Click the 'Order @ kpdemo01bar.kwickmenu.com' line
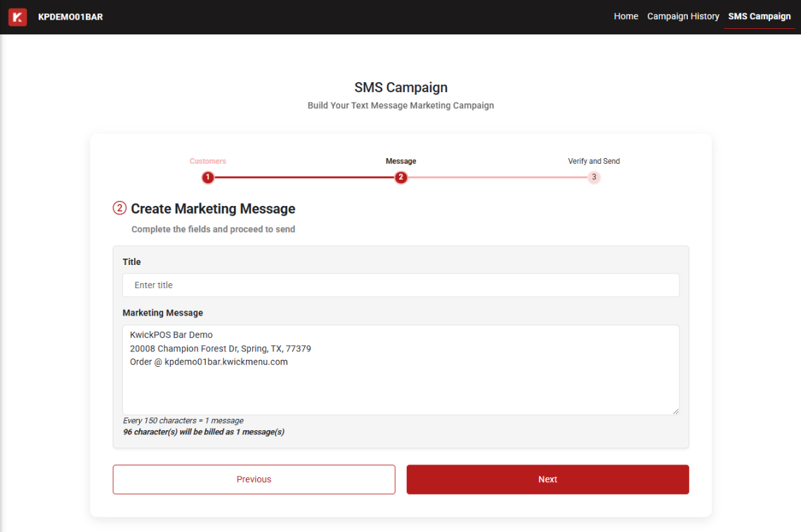This screenshot has width=801, height=532. 209,362
